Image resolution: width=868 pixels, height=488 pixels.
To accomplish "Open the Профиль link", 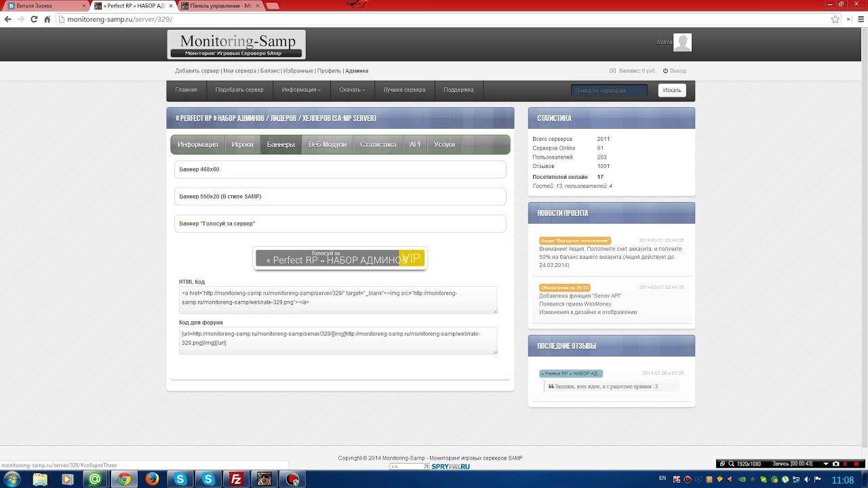I will (329, 70).
